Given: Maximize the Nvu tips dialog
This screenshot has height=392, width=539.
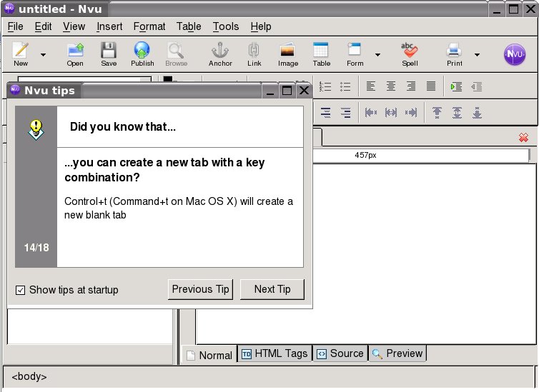Looking at the screenshot, I should (287, 91).
